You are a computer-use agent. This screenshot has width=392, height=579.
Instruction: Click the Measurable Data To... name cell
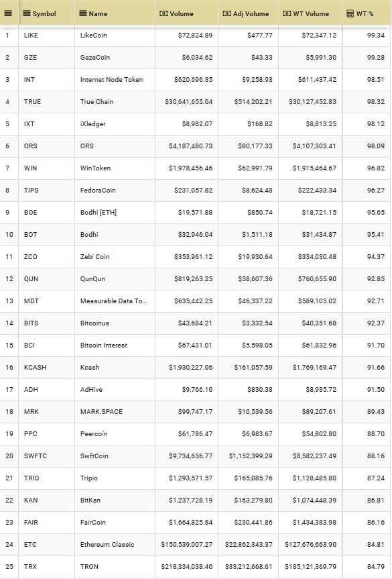click(x=115, y=301)
